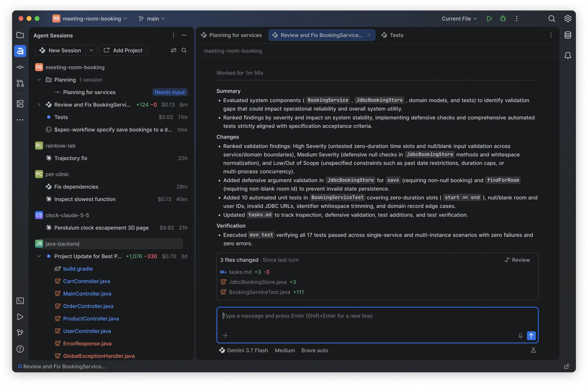
Task: Open the Project folder tool window
Action: pos(20,35)
